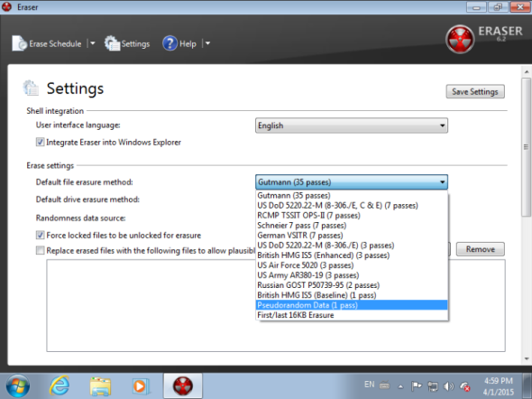Launch Internet Explorer from taskbar
Screen dimensions: 532x399
click(60, 386)
